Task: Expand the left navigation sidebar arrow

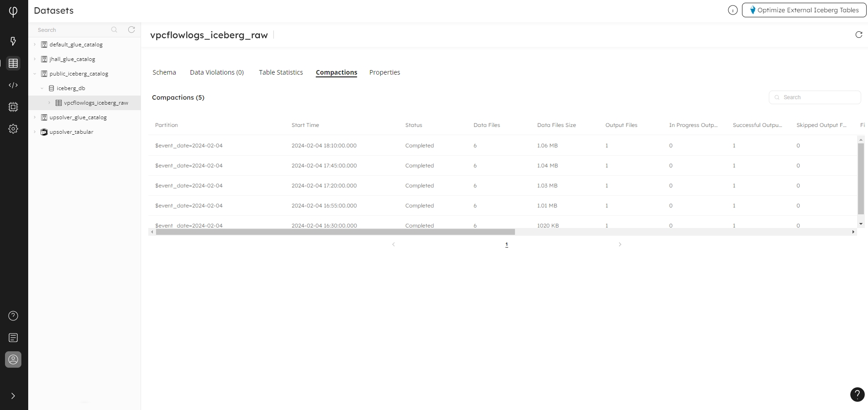Action: click(x=13, y=396)
